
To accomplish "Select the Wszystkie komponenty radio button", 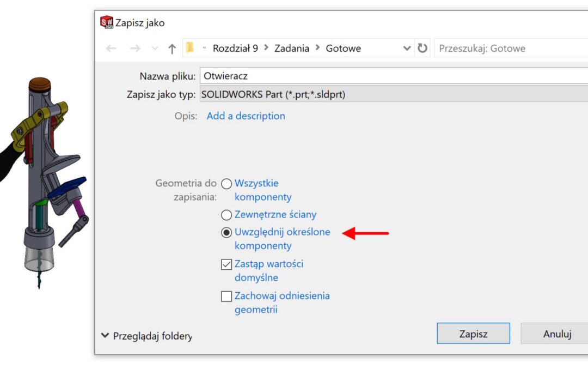I will point(226,184).
